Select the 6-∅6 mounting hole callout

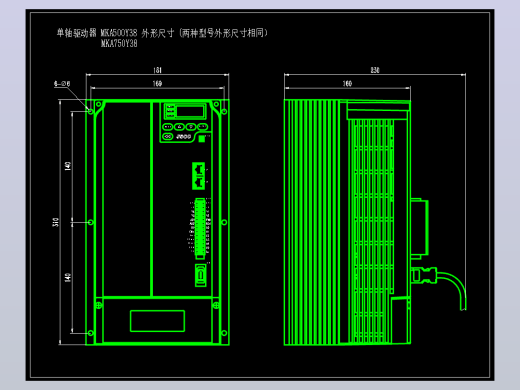pyautogui.click(x=62, y=84)
